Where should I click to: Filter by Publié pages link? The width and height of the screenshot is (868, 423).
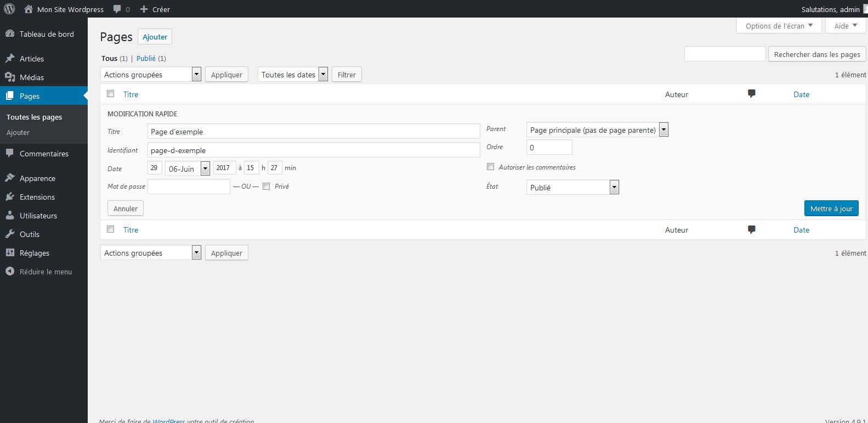click(x=146, y=58)
